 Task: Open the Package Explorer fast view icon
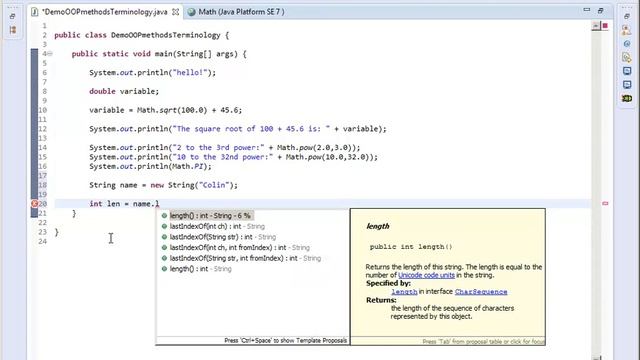[13, 30]
